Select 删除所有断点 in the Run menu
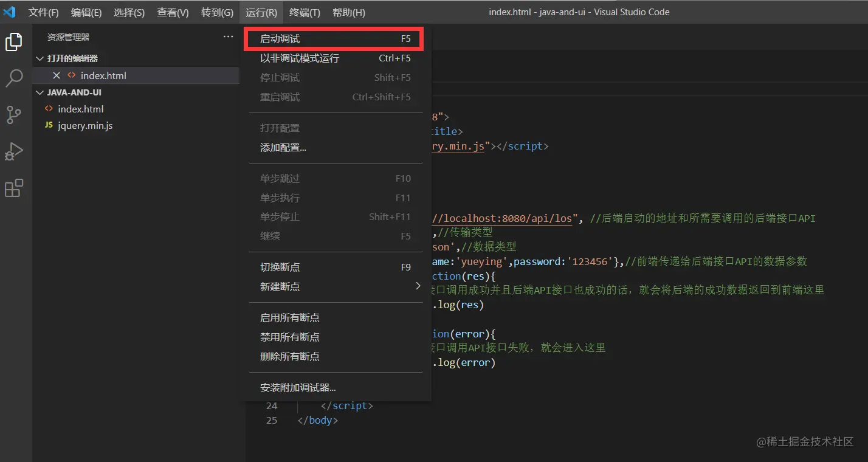 pos(336,357)
